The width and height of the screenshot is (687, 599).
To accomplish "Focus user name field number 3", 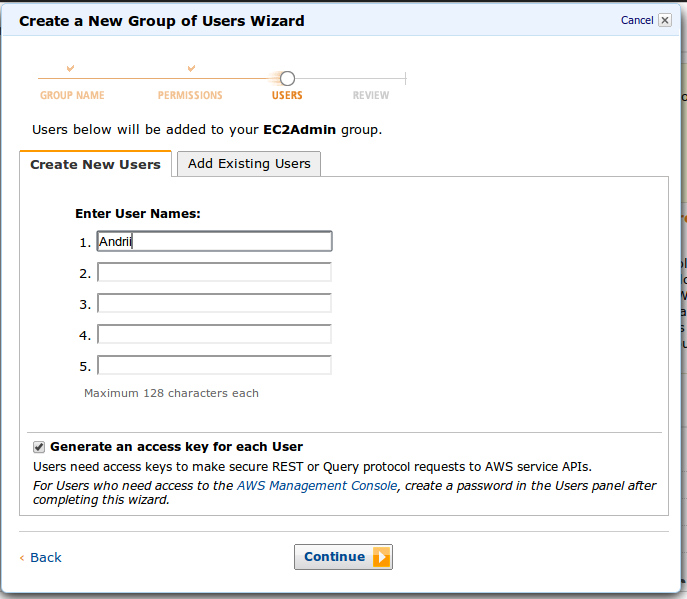I will pos(214,303).
